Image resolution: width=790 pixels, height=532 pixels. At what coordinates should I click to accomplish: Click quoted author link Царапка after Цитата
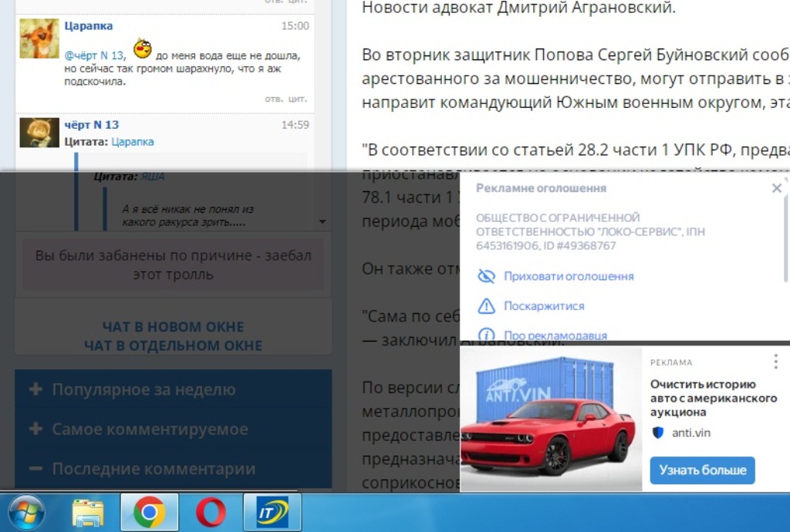point(133,142)
